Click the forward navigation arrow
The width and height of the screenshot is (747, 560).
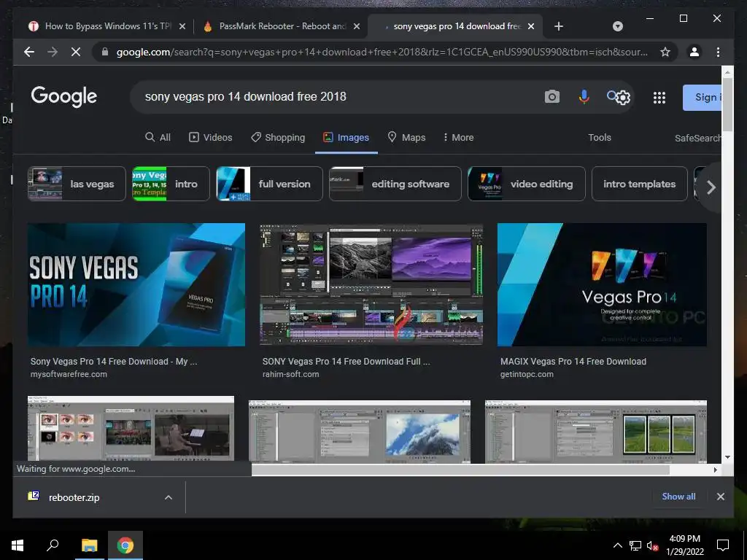coord(53,52)
